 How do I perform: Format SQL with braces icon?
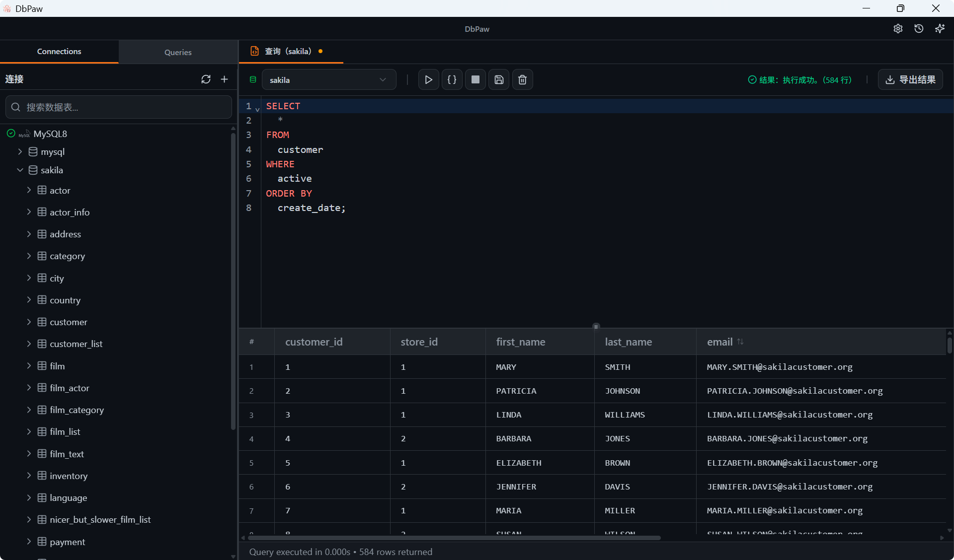pos(452,79)
